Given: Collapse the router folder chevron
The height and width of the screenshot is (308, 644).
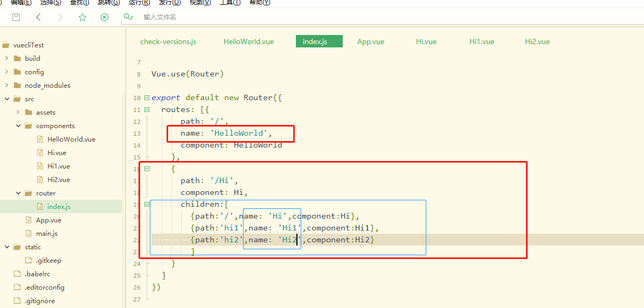Looking at the screenshot, I should [x=18, y=193].
